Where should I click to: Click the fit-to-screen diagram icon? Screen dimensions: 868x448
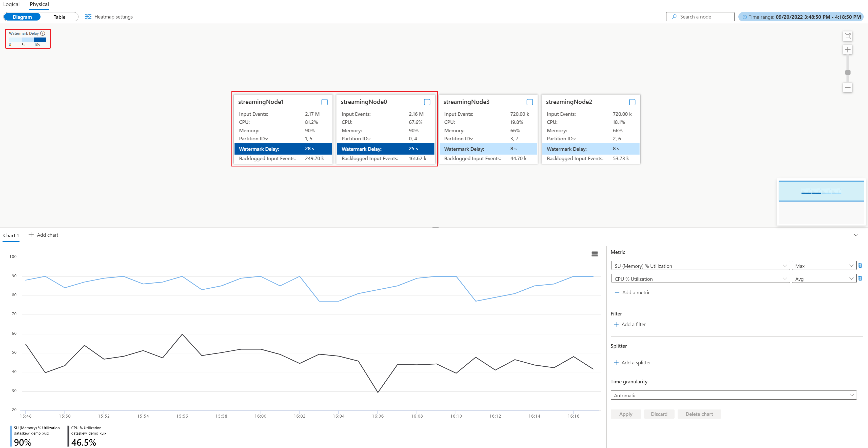click(x=847, y=36)
